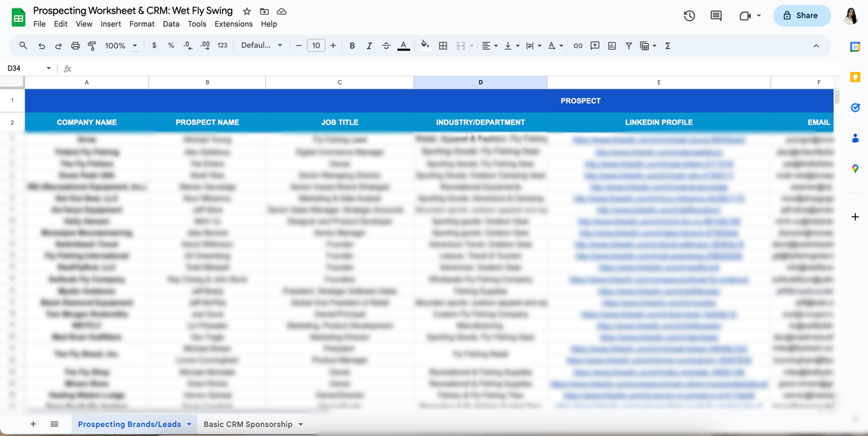
Task: Decrease decimal places
Action: click(188, 46)
